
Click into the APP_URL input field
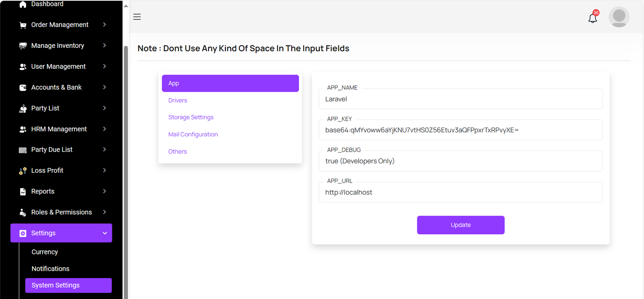pyautogui.click(x=460, y=192)
